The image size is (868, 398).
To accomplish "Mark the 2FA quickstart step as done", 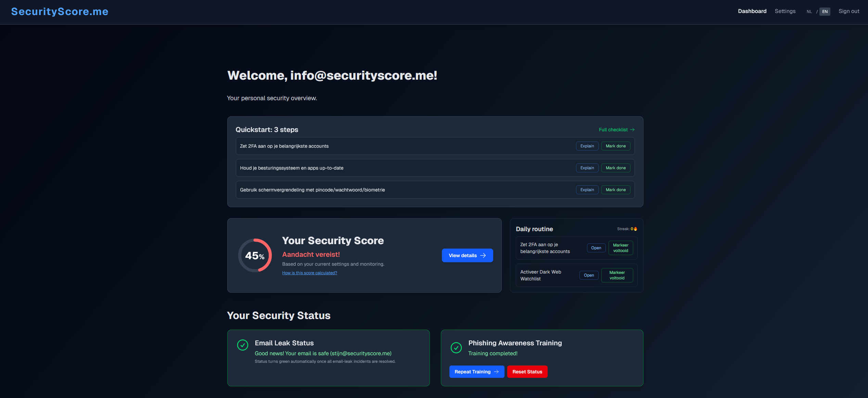I will click(615, 146).
